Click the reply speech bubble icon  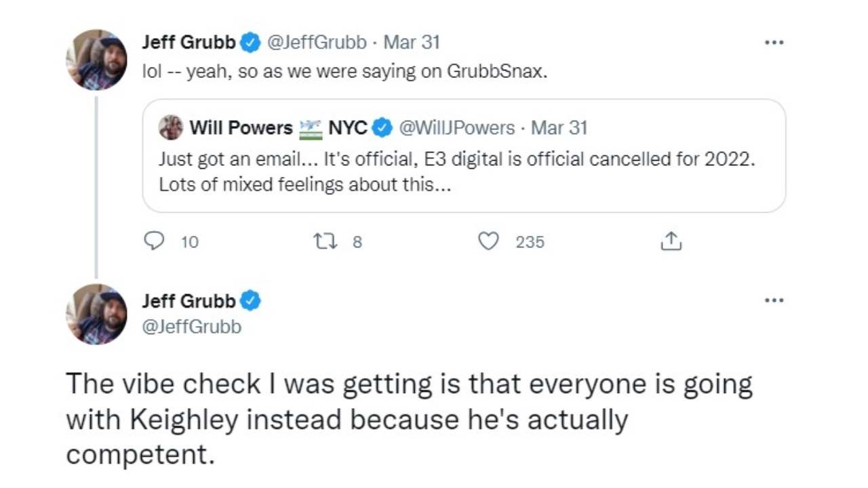157,241
